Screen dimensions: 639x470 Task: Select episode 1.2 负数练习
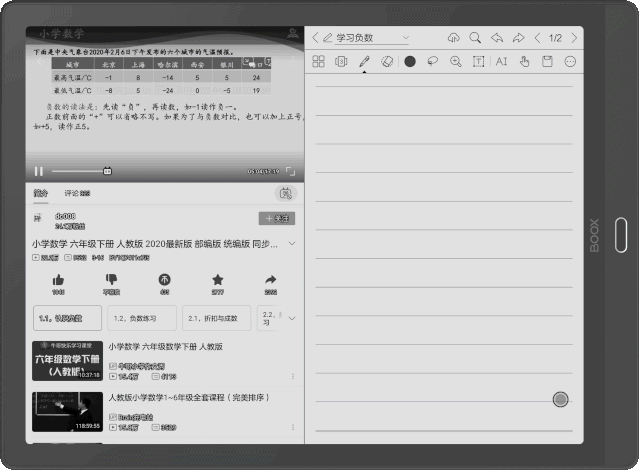tap(141, 318)
